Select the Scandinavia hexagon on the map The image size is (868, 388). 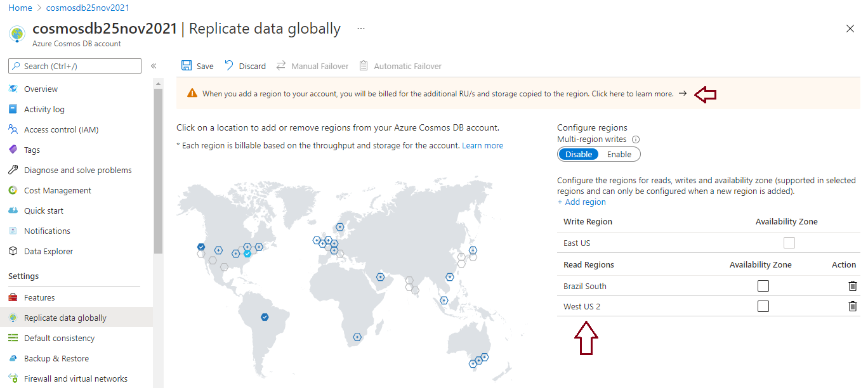(340, 226)
